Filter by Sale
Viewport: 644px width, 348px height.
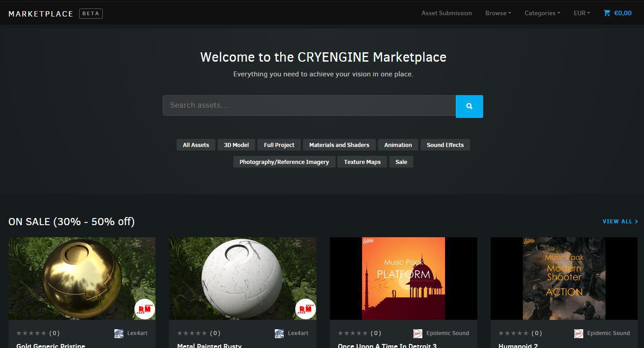coord(401,162)
